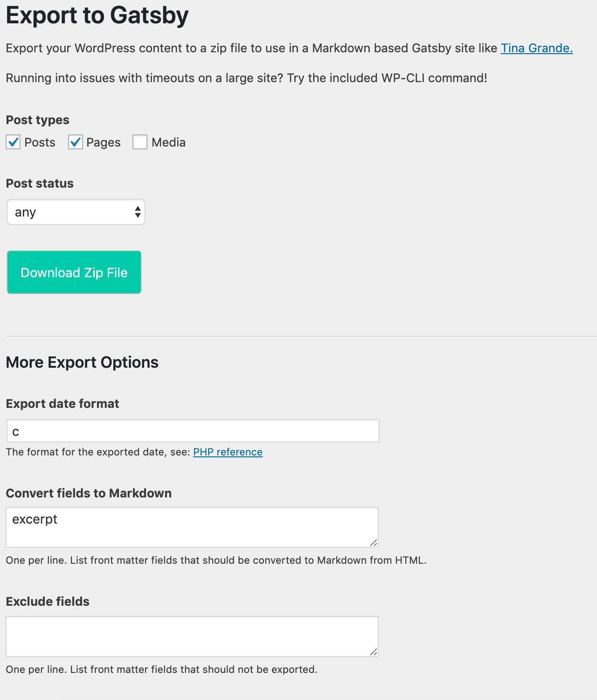This screenshot has width=597, height=700.
Task: Open the PHP reference link
Action: [228, 452]
